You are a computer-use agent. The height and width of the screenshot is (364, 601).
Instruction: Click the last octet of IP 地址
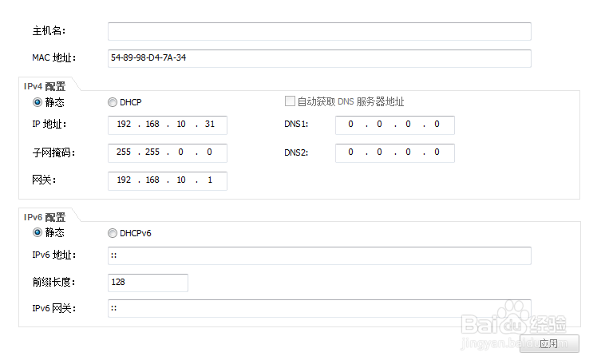210,125
